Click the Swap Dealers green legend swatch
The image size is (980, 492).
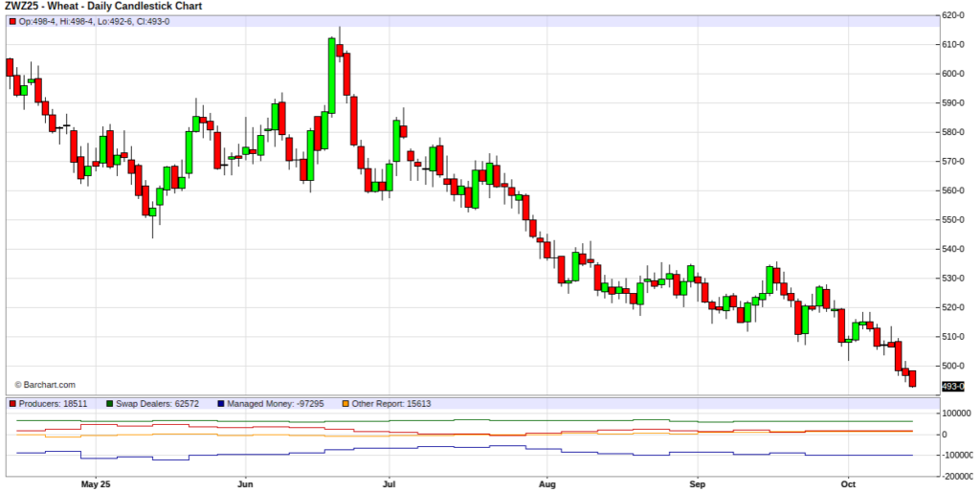tap(110, 404)
